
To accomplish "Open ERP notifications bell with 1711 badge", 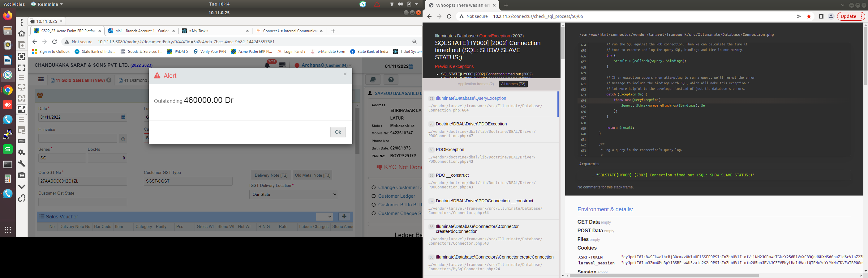I will 268,65.
